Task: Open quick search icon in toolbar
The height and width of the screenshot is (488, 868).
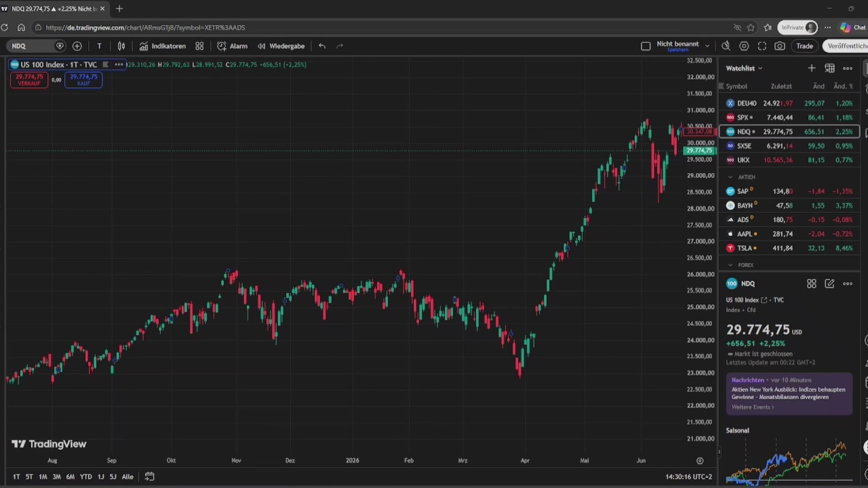Action: point(726,46)
